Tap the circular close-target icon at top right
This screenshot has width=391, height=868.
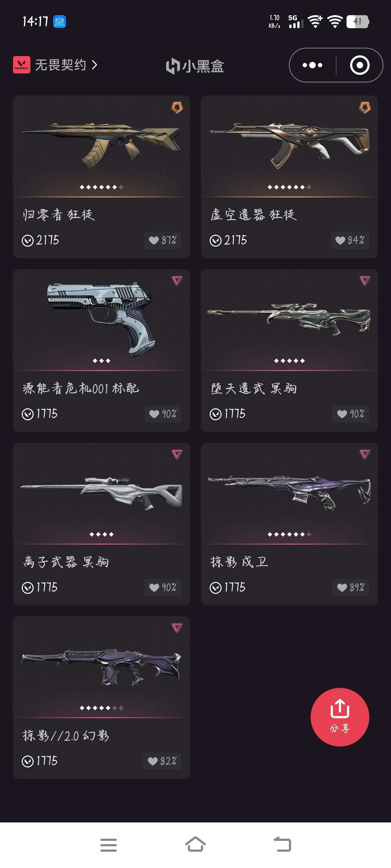[x=360, y=65]
